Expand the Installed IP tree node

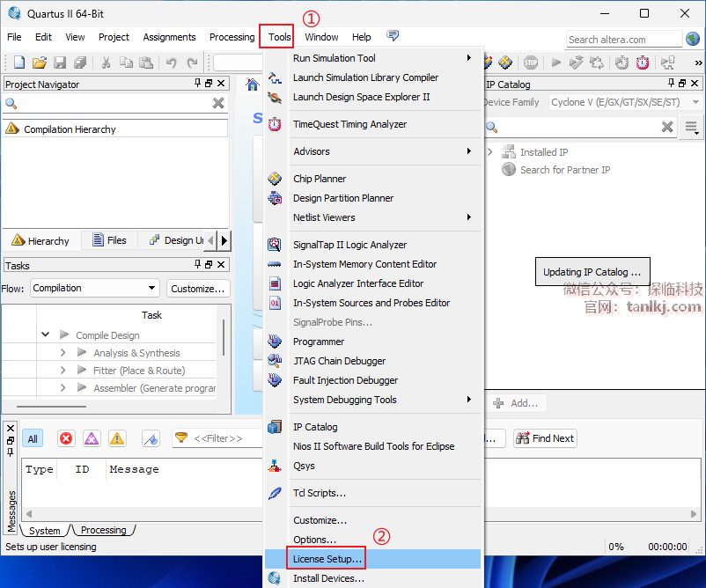tap(489, 152)
